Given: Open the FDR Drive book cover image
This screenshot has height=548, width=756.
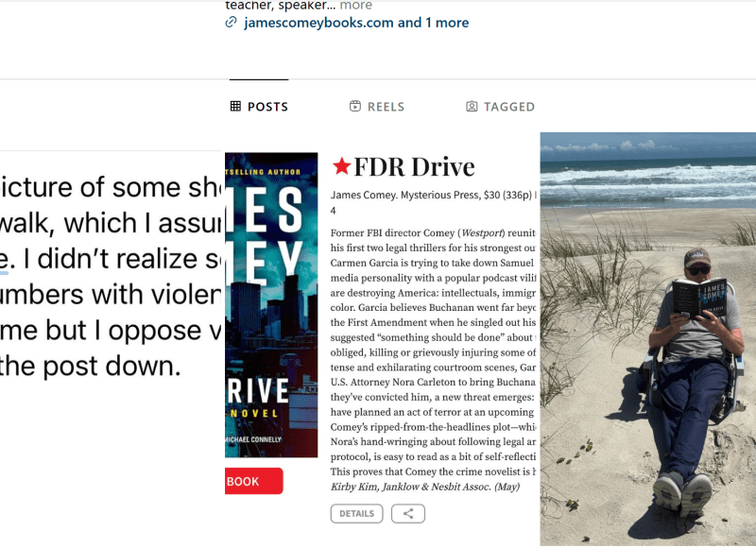Looking at the screenshot, I should pos(271,305).
